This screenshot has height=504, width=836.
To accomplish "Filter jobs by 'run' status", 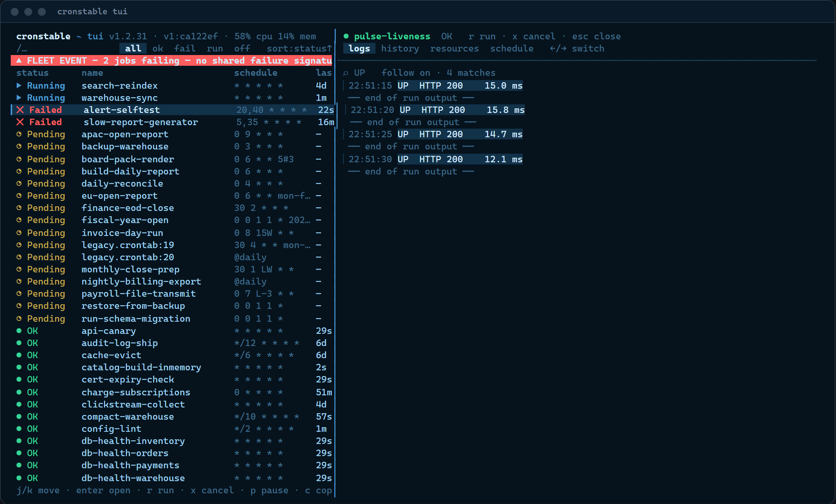I will (x=215, y=48).
